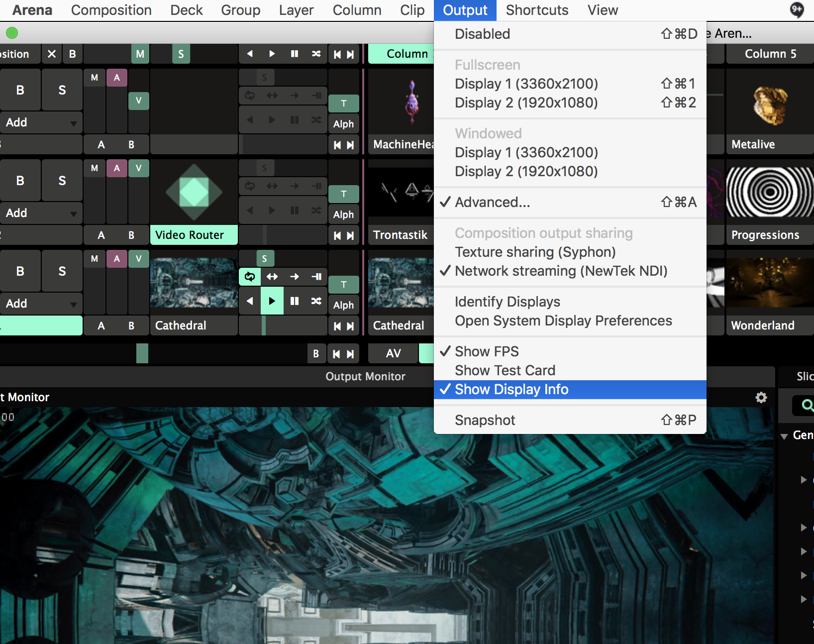Toggle Network streaming (NewTek NDI)
814x644 pixels.
point(561,271)
